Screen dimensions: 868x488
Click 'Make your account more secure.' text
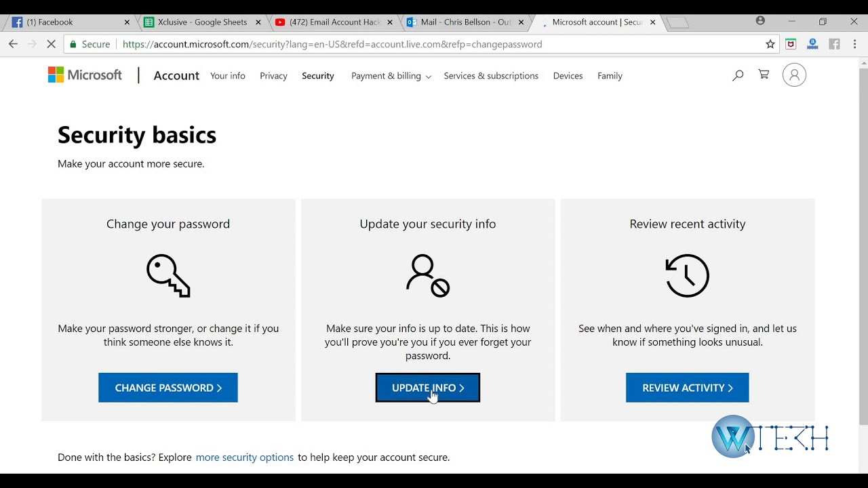131,163
